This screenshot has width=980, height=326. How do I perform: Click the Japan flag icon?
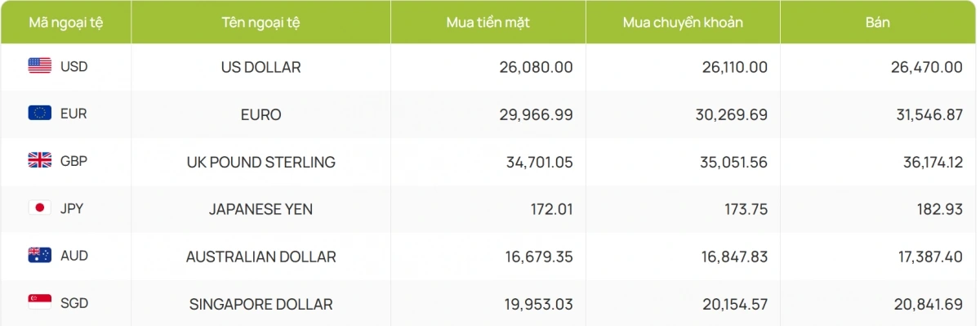[x=40, y=208]
